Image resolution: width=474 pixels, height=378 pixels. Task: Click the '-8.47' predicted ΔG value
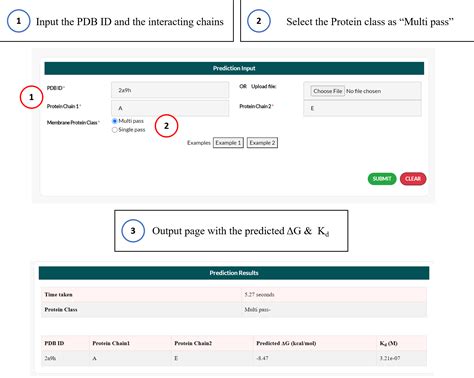coord(262,358)
